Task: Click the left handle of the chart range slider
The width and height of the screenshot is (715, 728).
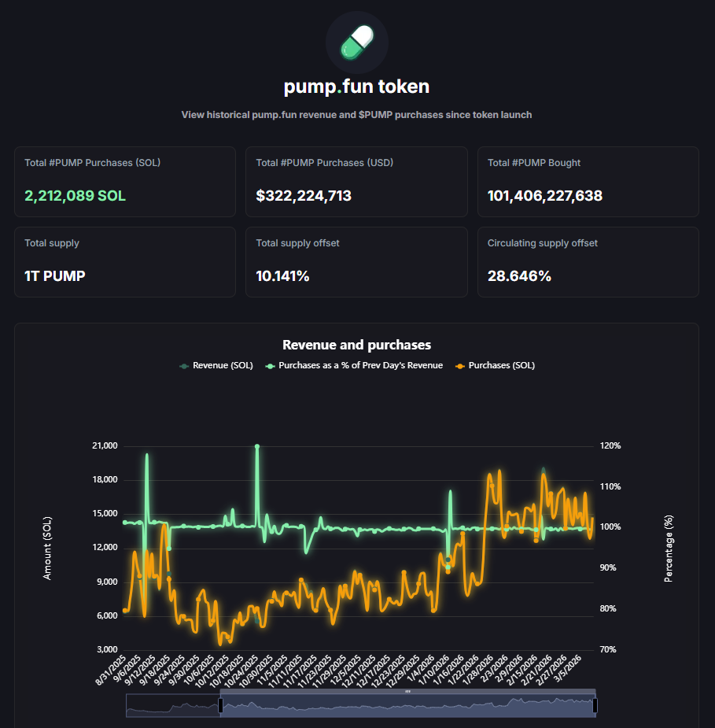Action: click(x=220, y=705)
